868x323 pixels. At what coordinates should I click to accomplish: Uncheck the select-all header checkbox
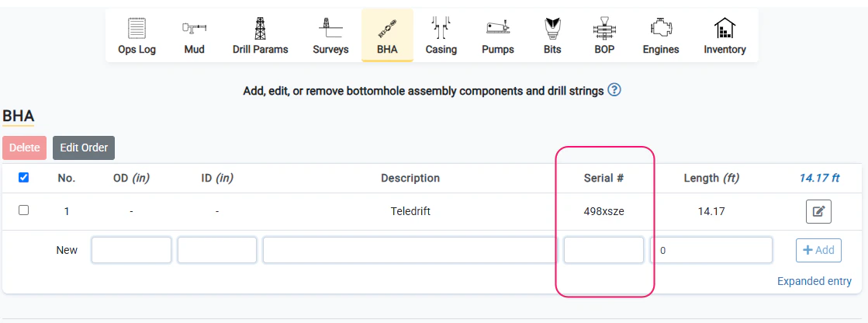click(23, 178)
